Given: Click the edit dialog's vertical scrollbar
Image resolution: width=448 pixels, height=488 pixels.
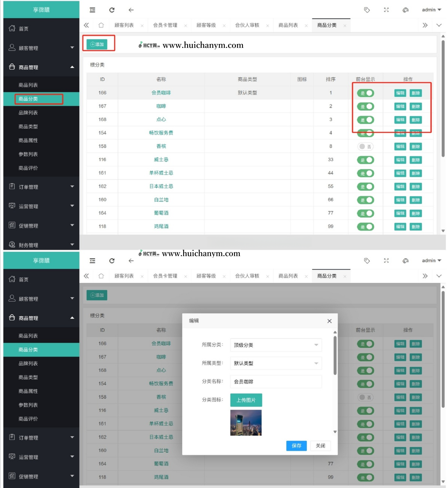Looking at the screenshot, I should tap(335, 355).
